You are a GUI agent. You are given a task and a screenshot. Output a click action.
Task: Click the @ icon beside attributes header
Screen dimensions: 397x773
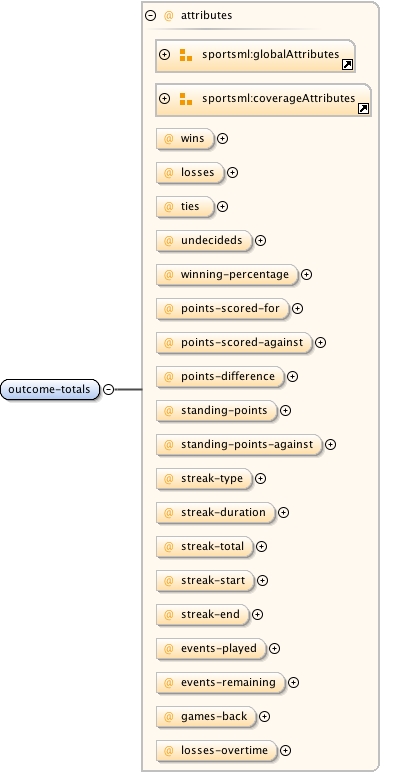[x=169, y=15]
